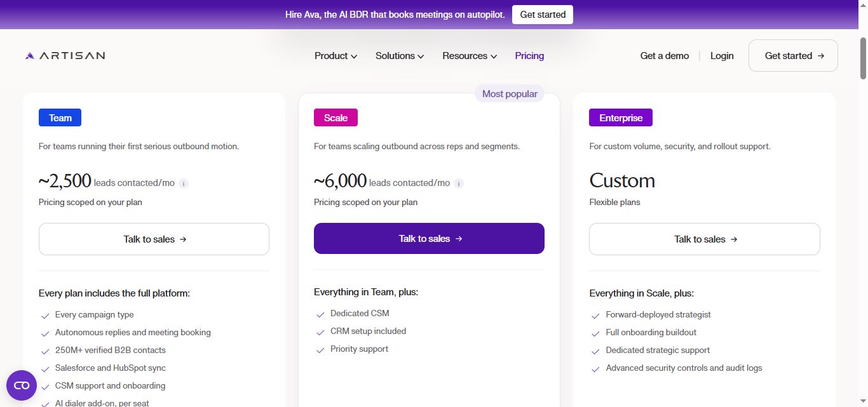The image size is (868, 407).
Task: Click the 'Custom' pricing heading
Action: coord(622,180)
